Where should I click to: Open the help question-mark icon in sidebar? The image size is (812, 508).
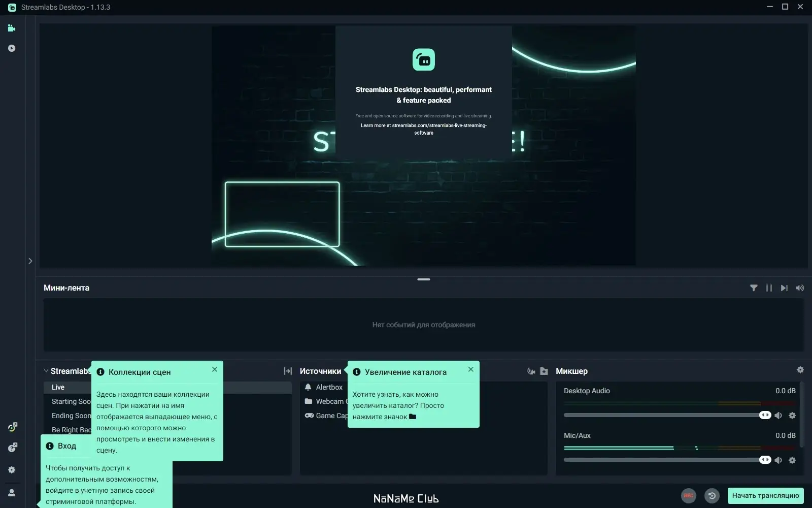13,448
